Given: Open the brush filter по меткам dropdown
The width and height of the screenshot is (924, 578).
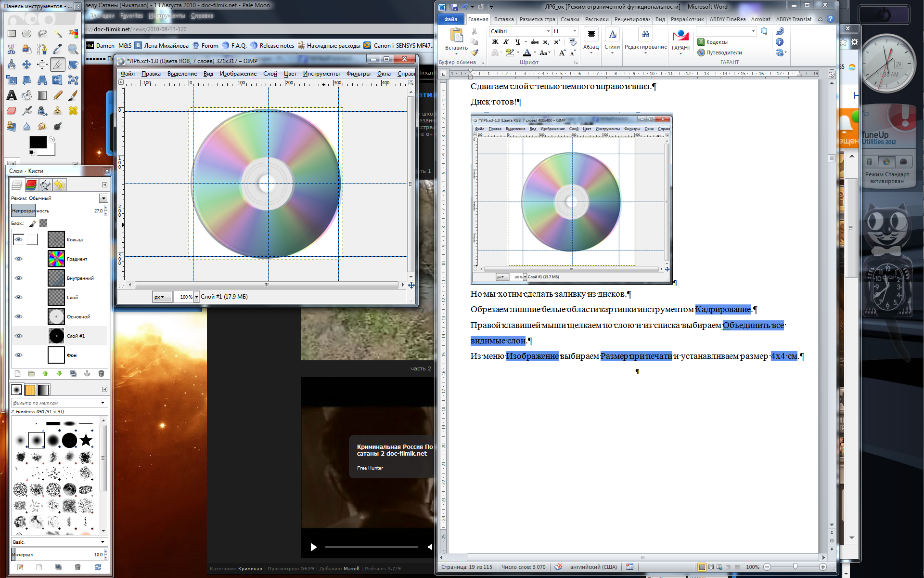Looking at the screenshot, I should 103,403.
